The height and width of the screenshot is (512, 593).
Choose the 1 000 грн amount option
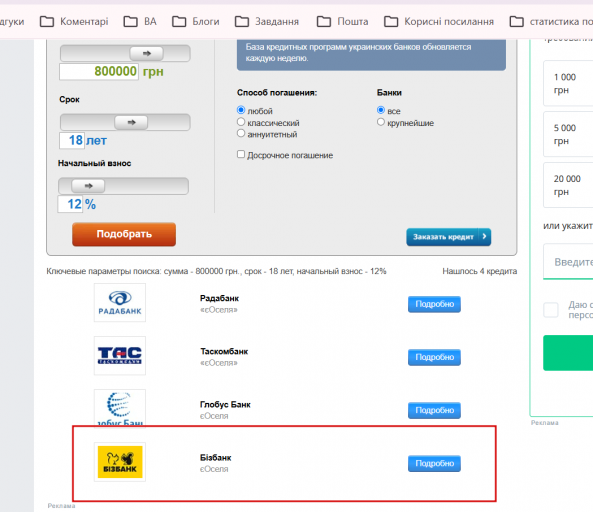pos(568,83)
